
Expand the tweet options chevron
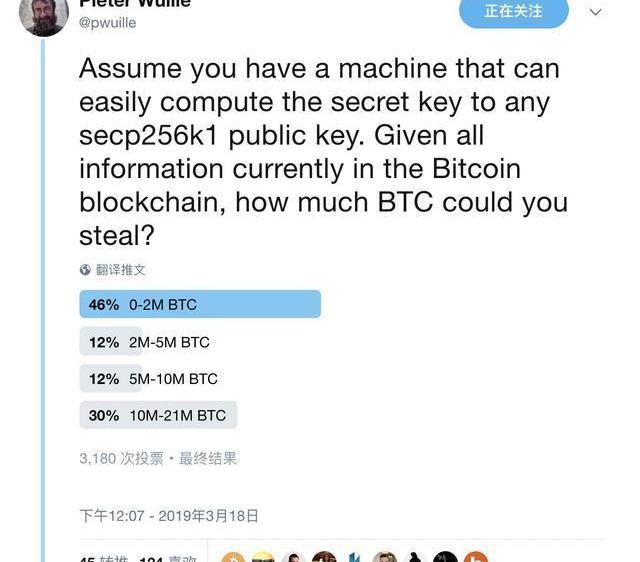coord(596,12)
